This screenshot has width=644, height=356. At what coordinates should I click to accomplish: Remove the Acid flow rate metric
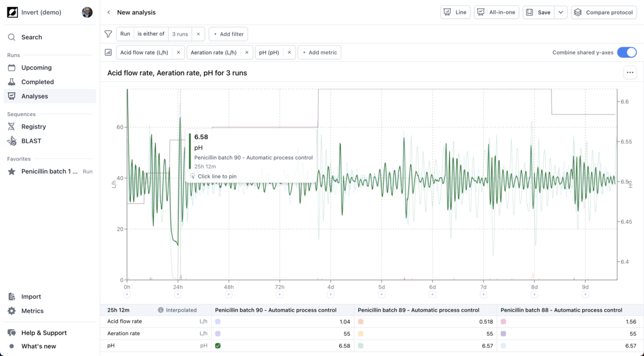pyautogui.click(x=178, y=52)
